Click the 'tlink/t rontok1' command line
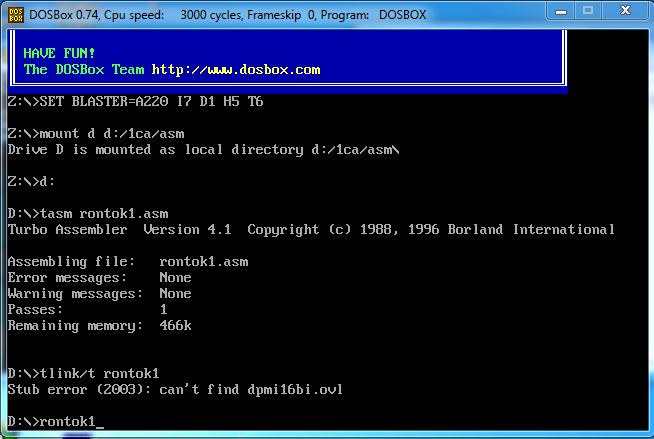 [83, 373]
